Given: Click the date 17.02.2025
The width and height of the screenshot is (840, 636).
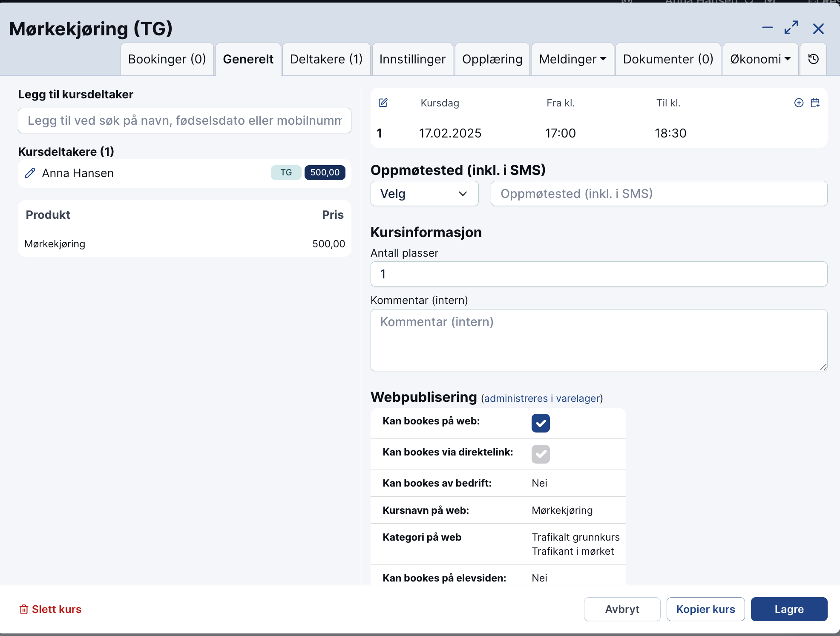Looking at the screenshot, I should 450,133.
